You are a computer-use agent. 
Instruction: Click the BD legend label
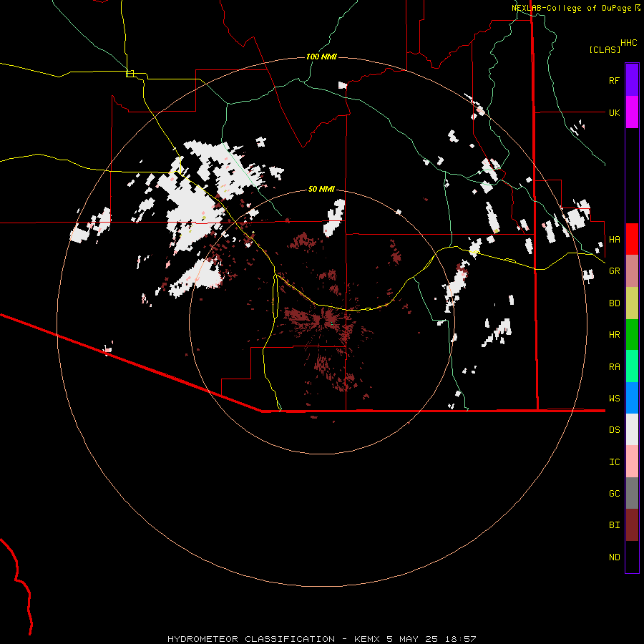(614, 303)
